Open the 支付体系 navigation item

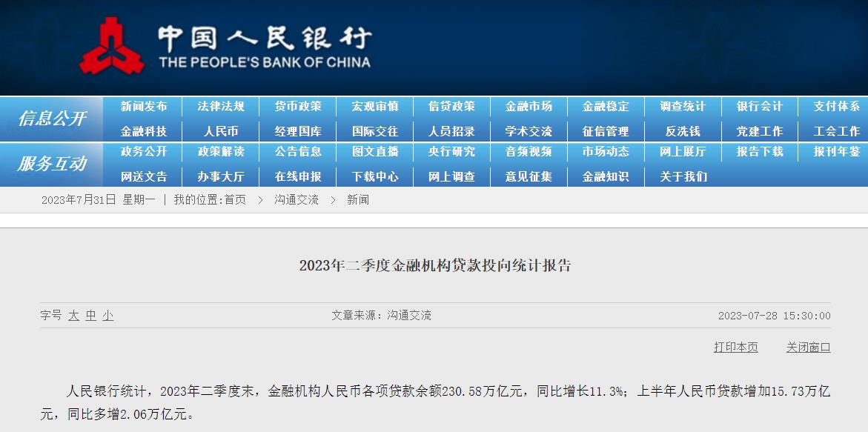click(x=836, y=107)
